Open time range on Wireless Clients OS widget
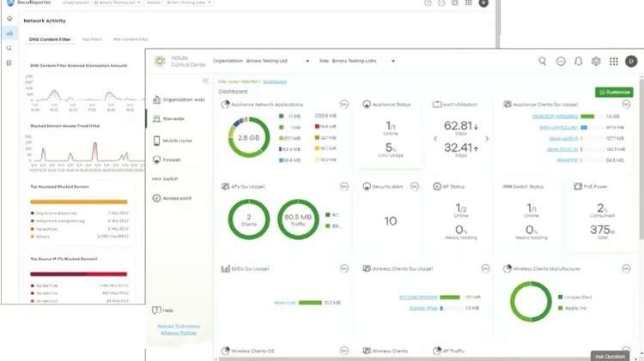The width and height of the screenshot is (644, 361). coord(344,351)
